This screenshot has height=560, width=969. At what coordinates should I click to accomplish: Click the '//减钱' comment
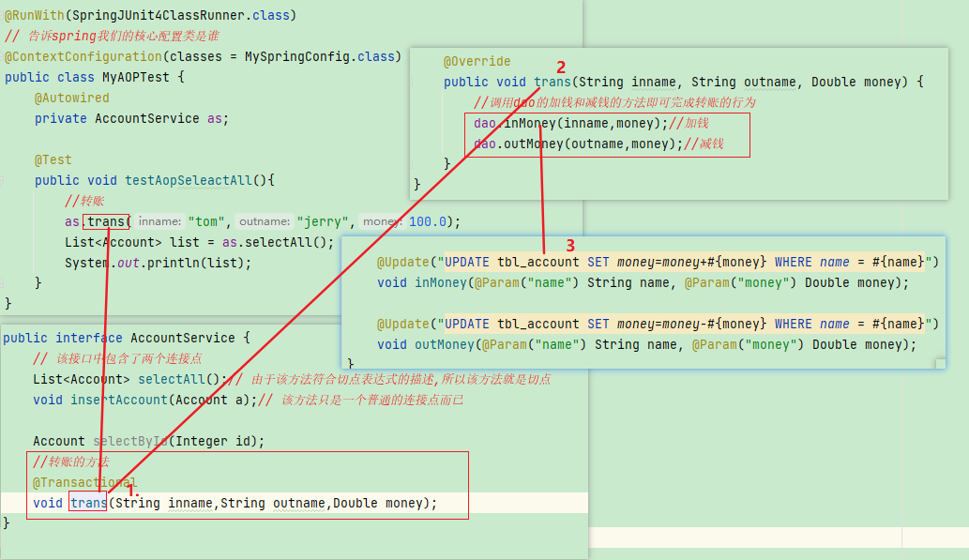(704, 144)
